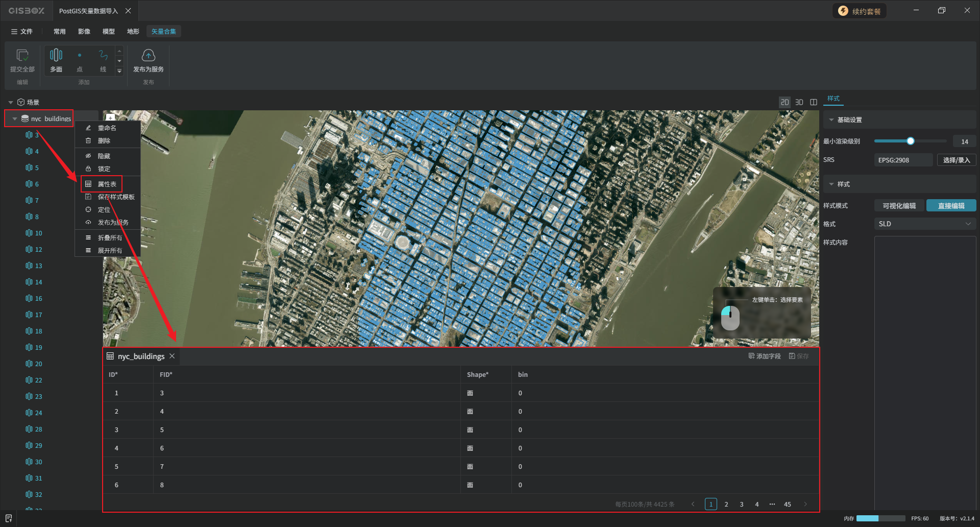Collapse the Basic Settings (基础设置) section
This screenshot has height=527, width=980.
[x=831, y=120]
